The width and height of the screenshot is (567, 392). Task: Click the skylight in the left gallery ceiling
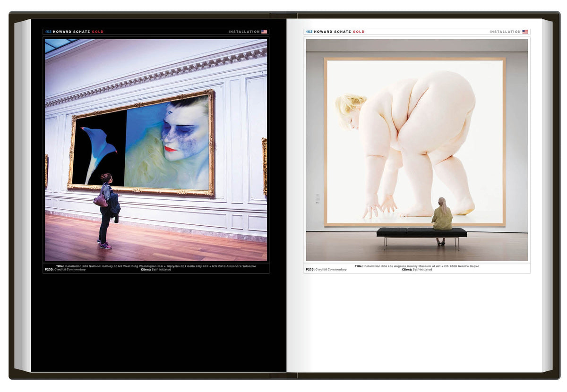(x=60, y=44)
